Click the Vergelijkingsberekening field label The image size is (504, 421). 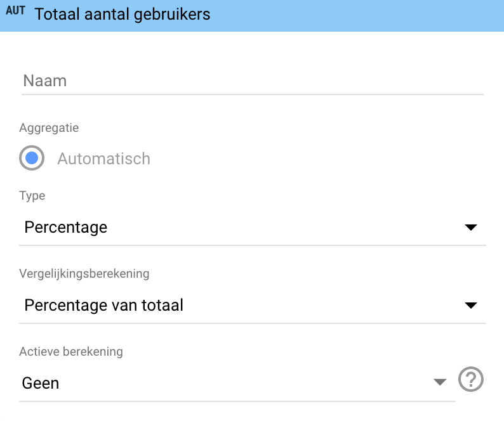tap(84, 274)
